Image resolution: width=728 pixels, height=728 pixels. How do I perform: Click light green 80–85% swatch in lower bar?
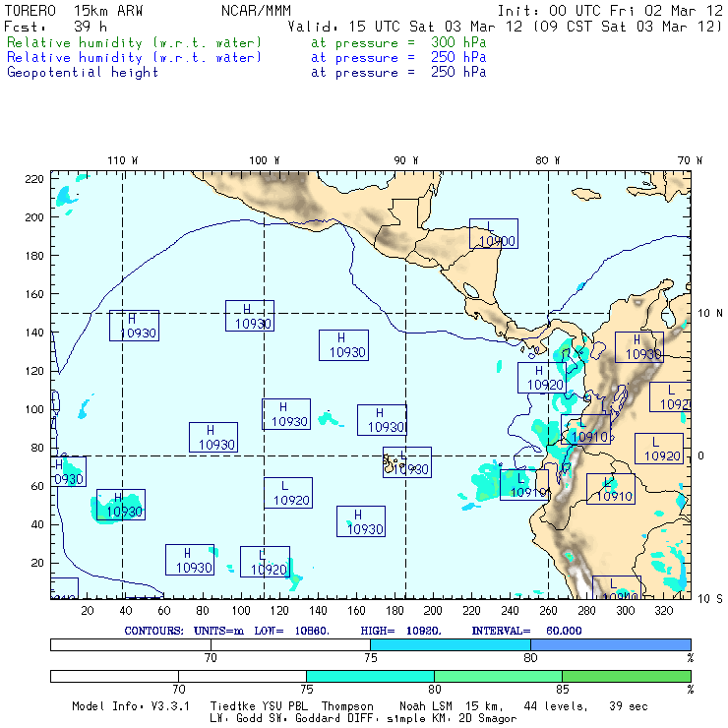click(x=498, y=676)
